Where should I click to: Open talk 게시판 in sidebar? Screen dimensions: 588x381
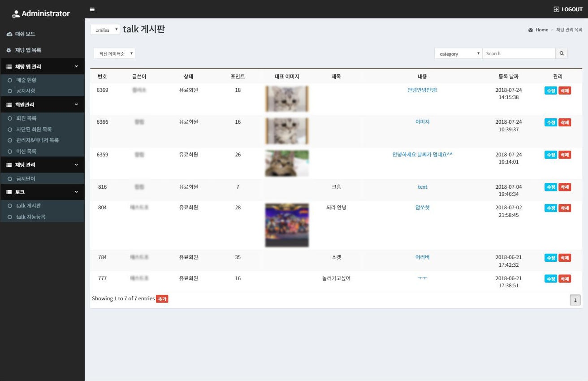click(x=28, y=206)
